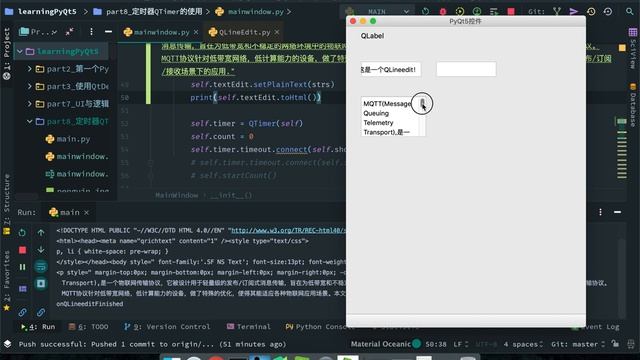
Task: Open Git: master branch menu
Action: 578,344
